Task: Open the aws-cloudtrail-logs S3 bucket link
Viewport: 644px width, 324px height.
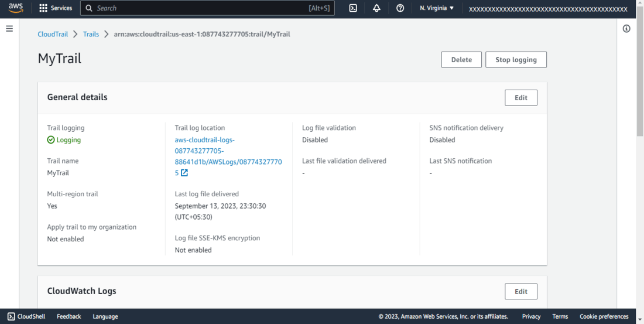Action: pos(228,156)
